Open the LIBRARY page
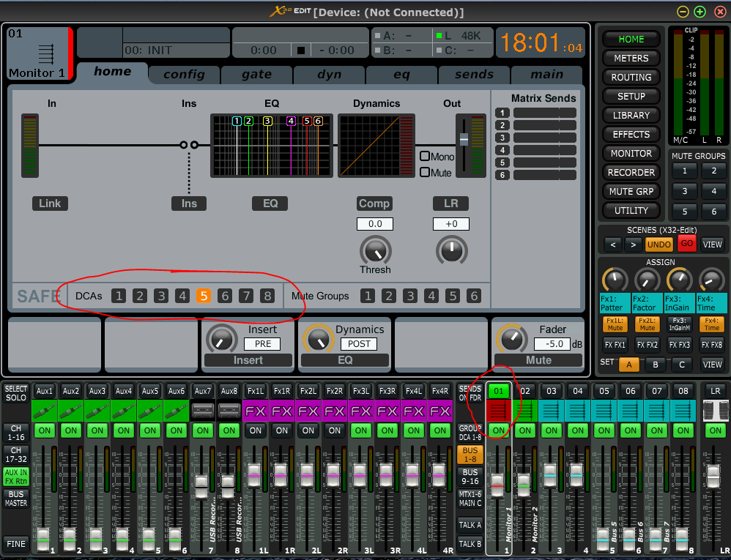Image resolution: width=731 pixels, height=560 pixels. 631,115
